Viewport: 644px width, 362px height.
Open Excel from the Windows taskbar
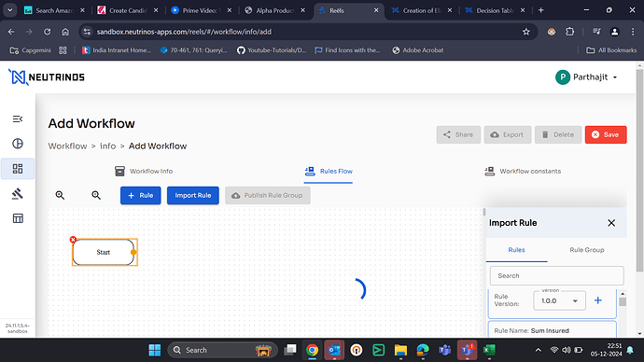489,350
